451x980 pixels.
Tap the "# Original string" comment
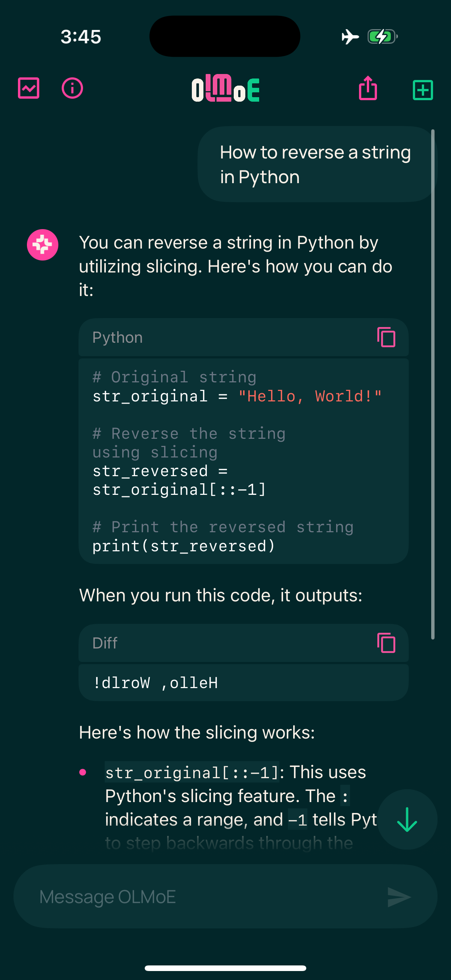pos(174,377)
